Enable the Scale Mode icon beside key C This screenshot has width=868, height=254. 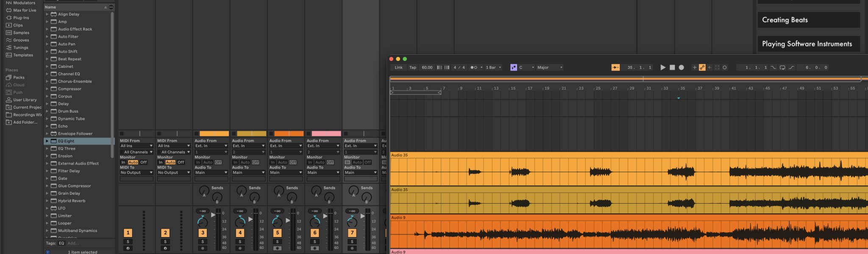[514, 67]
